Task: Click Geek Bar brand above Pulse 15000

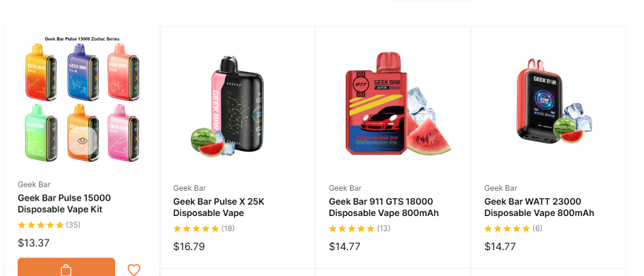Action: pos(34,184)
